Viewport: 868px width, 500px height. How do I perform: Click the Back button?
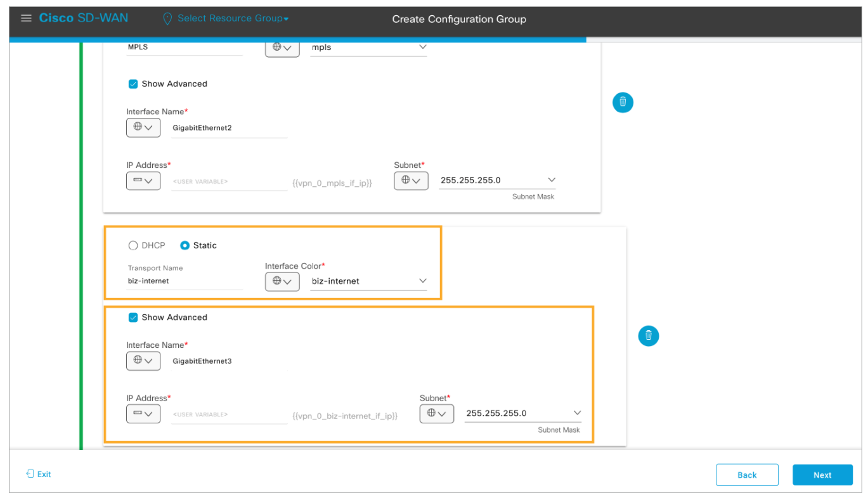pyautogui.click(x=746, y=475)
